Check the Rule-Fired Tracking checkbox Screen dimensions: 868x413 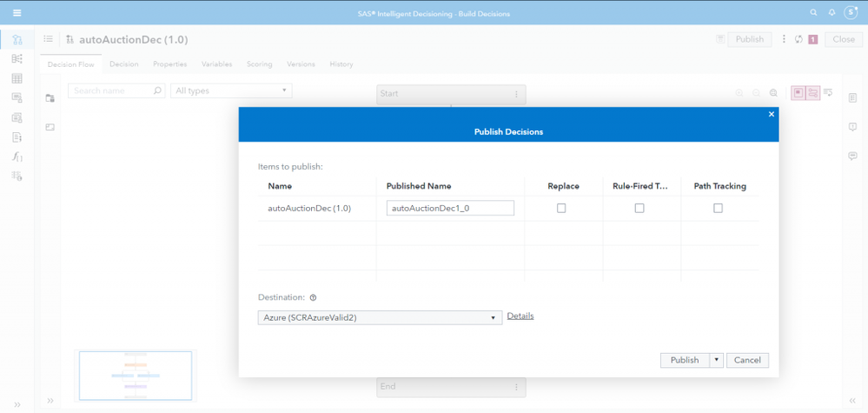639,208
